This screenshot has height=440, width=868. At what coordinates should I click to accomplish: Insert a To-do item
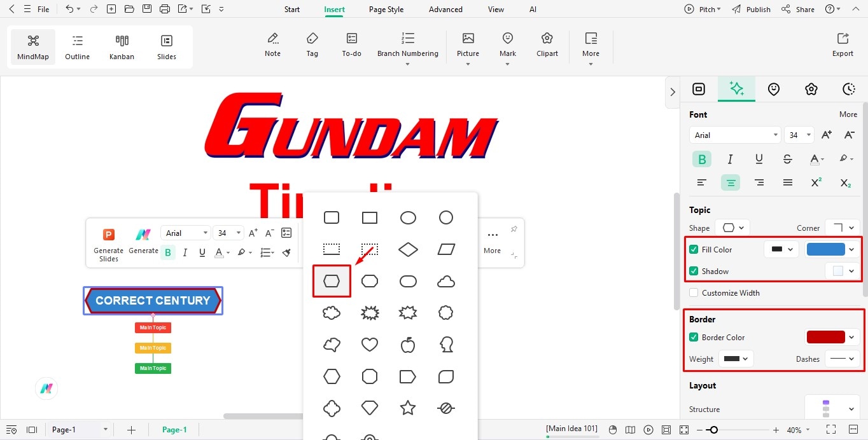(351, 45)
